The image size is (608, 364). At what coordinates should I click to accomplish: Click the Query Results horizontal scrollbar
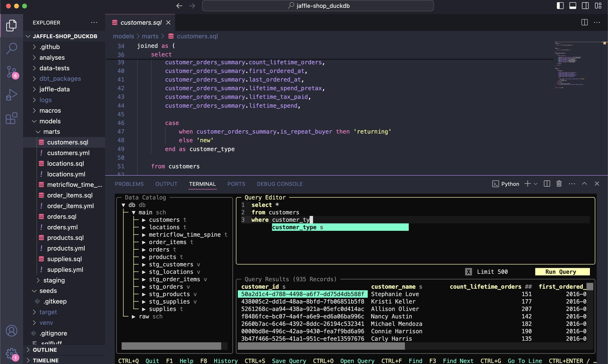(x=322, y=346)
